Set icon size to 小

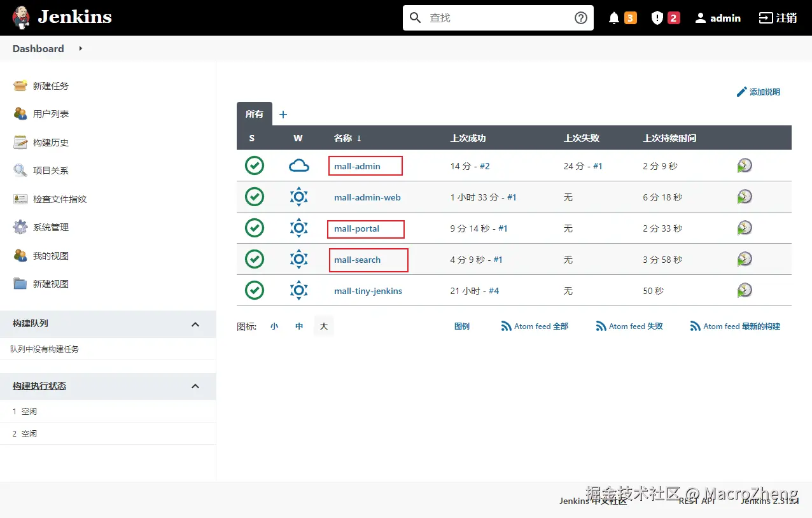click(274, 326)
